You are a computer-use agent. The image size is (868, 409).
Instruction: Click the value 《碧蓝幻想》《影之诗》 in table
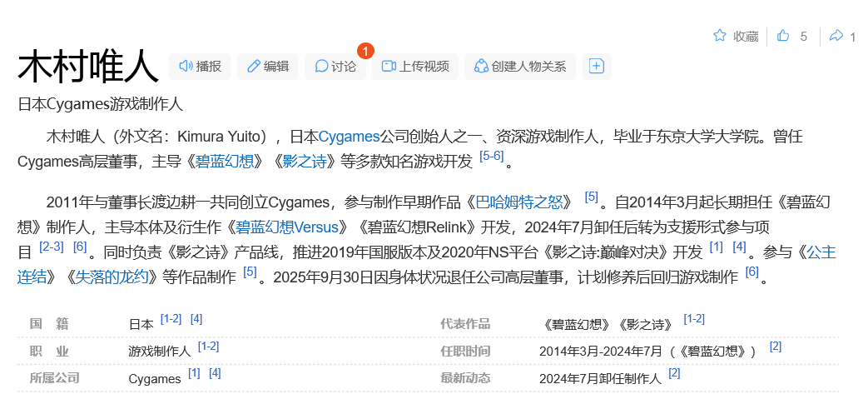[x=608, y=324]
